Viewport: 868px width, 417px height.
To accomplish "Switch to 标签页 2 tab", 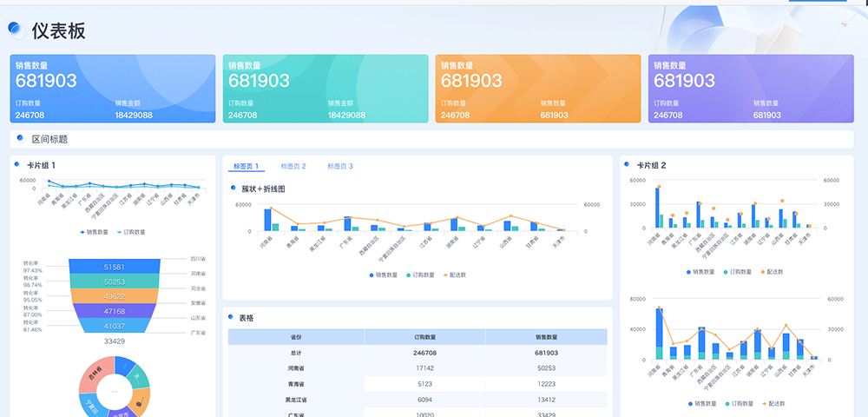I will 293,166.
